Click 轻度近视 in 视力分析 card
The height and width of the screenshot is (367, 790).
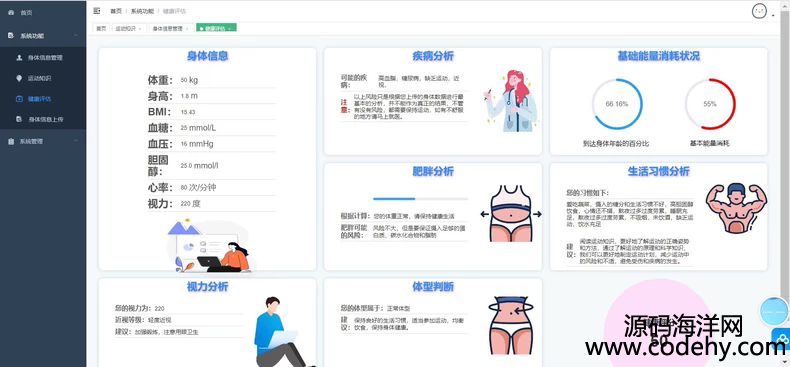(x=160, y=320)
